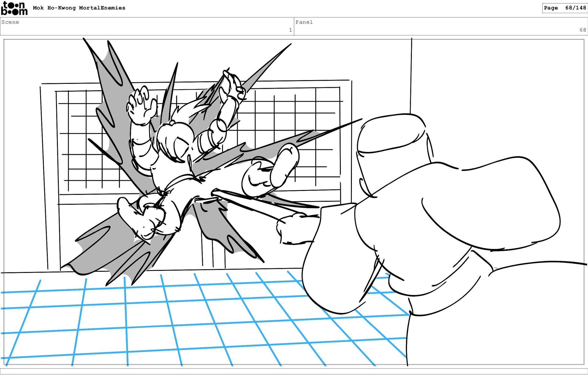Click the vertical wall corner line
This screenshot has width=588, height=380.
[411, 76]
